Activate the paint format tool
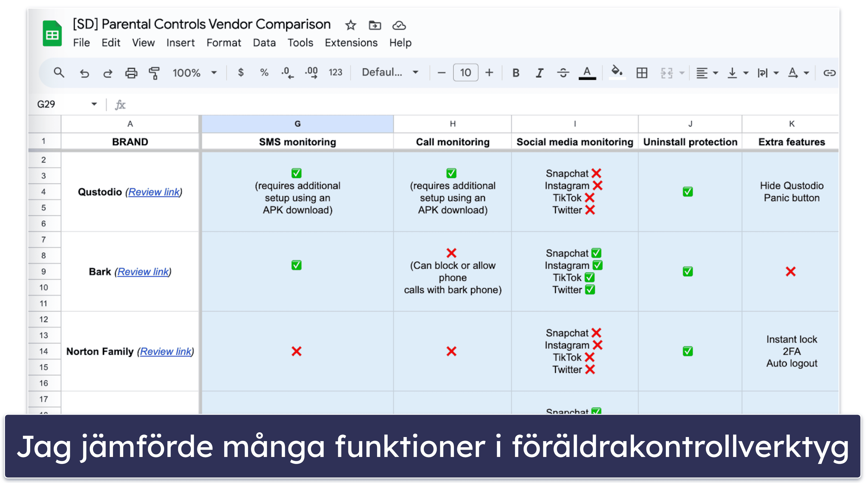868x483 pixels. [x=154, y=73]
